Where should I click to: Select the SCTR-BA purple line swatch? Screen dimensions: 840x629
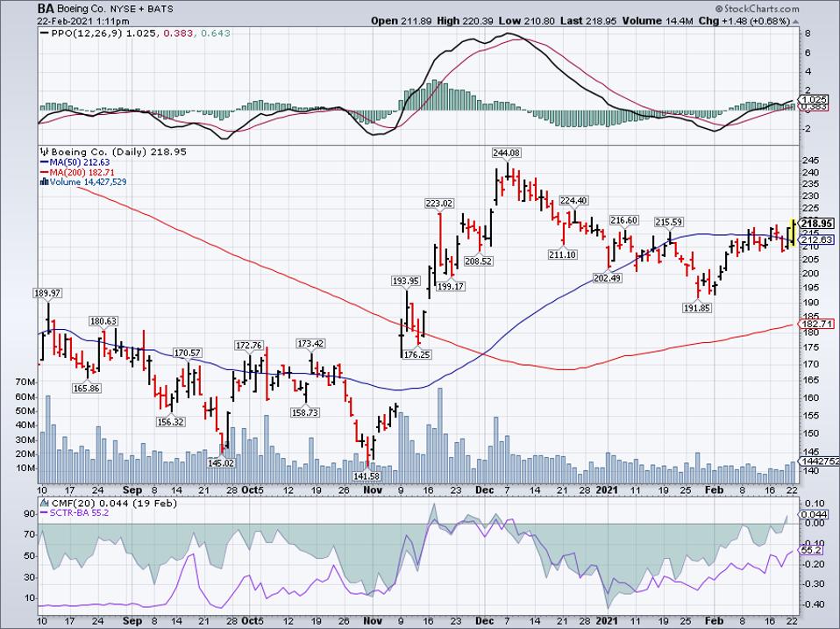point(45,513)
